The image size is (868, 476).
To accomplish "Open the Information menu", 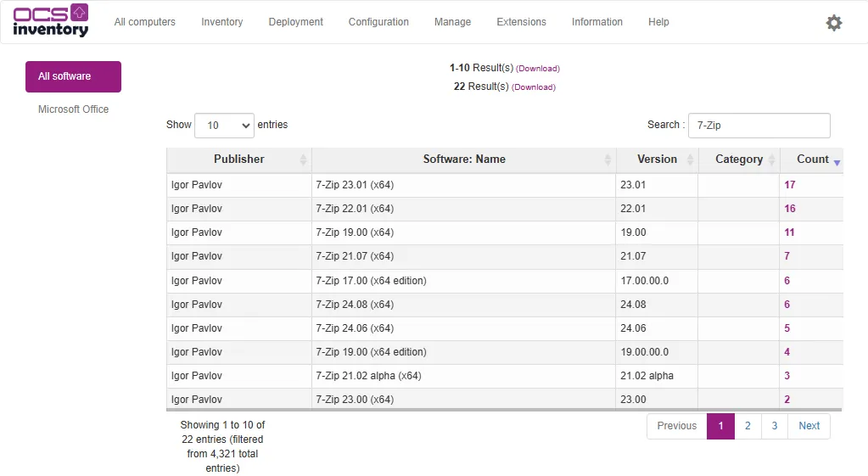I will 597,22.
